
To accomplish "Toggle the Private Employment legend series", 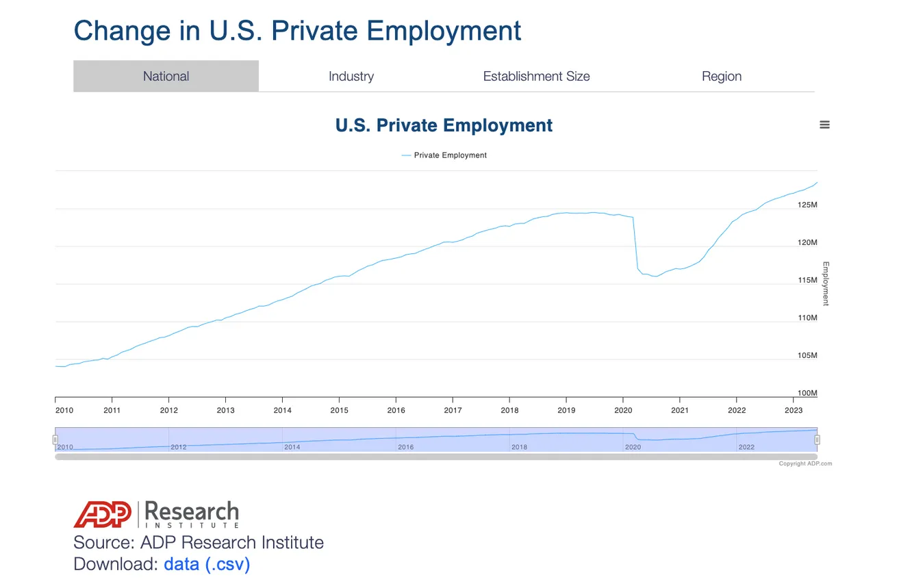I will tap(444, 155).
